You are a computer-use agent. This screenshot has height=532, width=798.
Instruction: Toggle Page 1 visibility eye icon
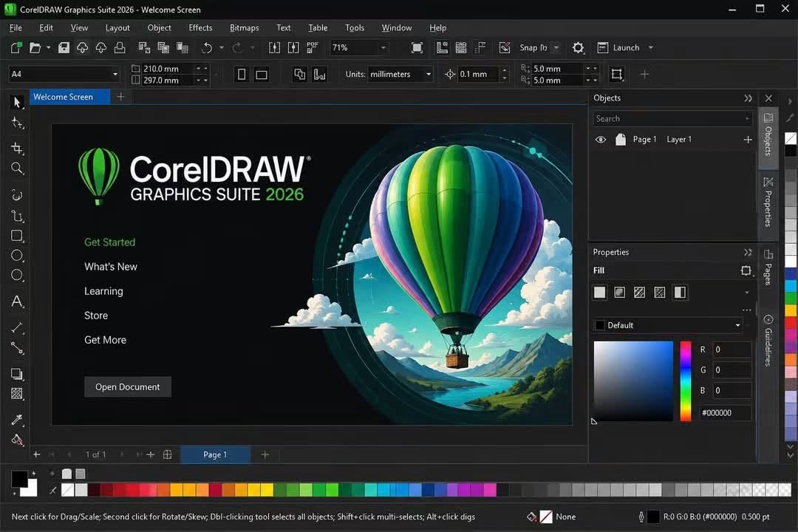tap(601, 140)
